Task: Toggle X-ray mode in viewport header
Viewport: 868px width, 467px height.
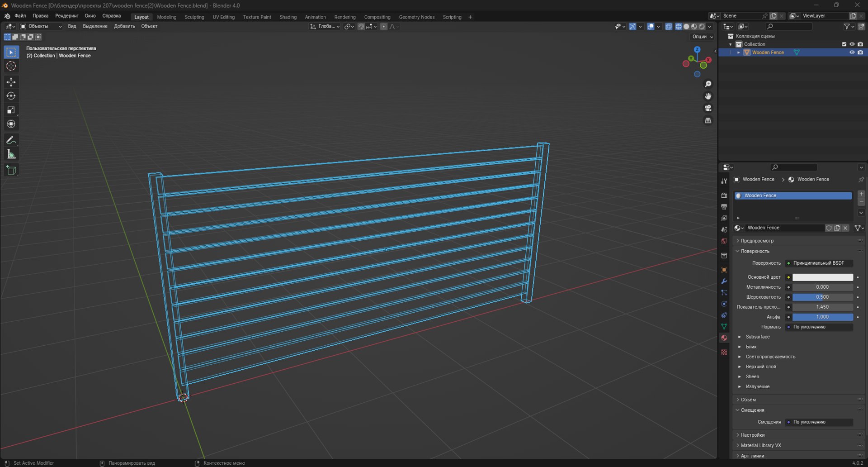Action: click(x=669, y=27)
